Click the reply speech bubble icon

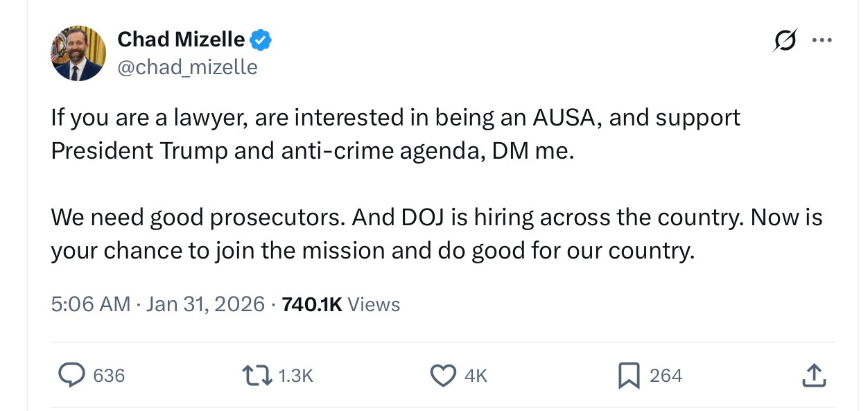tap(70, 375)
